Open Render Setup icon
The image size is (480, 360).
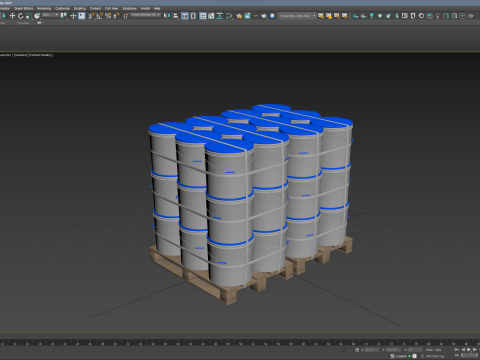(239, 16)
